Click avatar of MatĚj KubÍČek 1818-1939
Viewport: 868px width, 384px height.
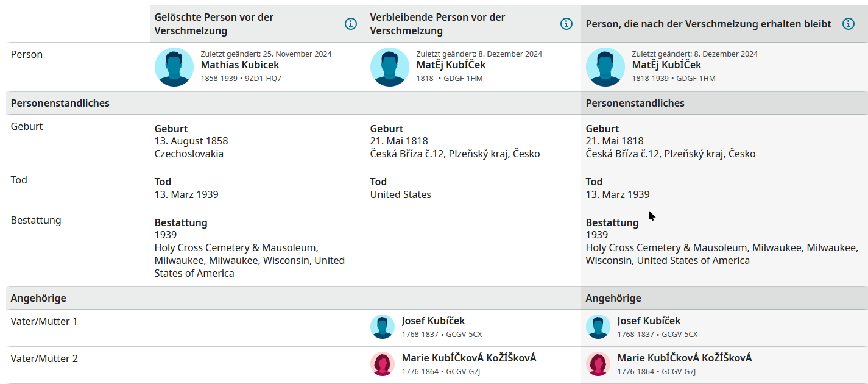pyautogui.click(x=605, y=67)
